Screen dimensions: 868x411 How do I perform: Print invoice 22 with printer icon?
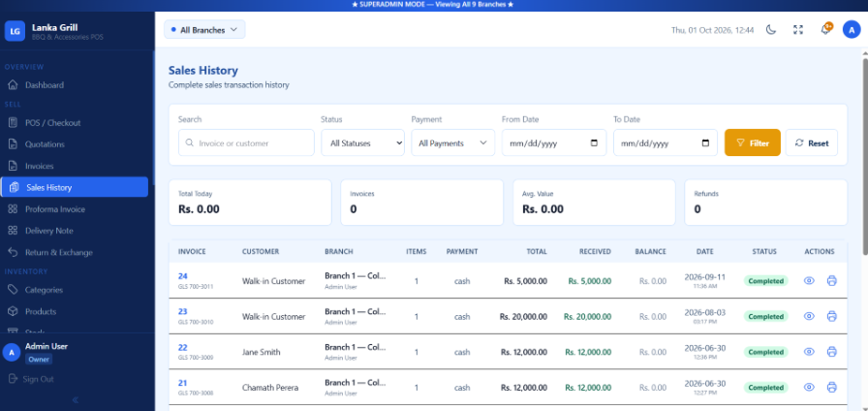click(x=831, y=352)
